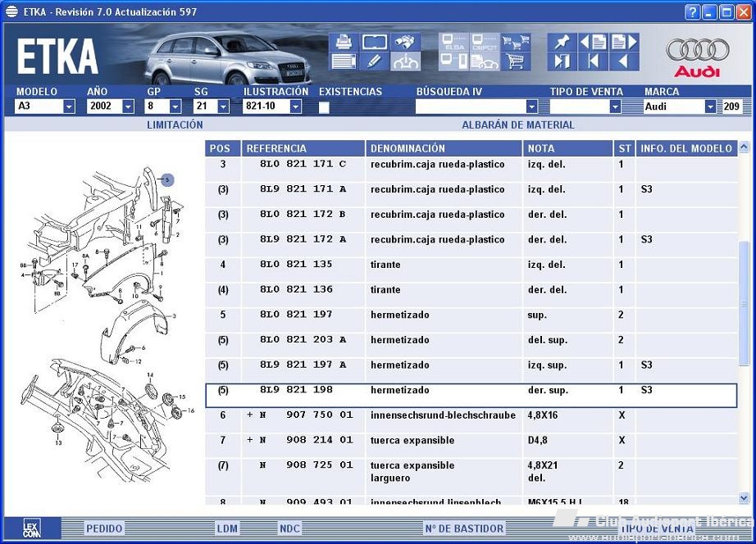The height and width of the screenshot is (544, 756).
Task: Click the computer-to-server icon
Action: (453, 61)
